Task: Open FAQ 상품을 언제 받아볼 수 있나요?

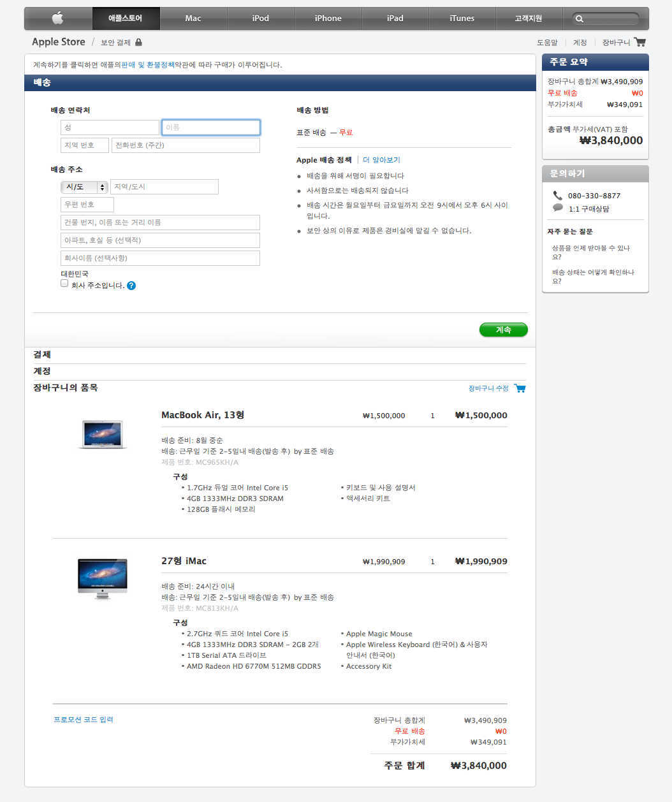Action: pos(591,252)
